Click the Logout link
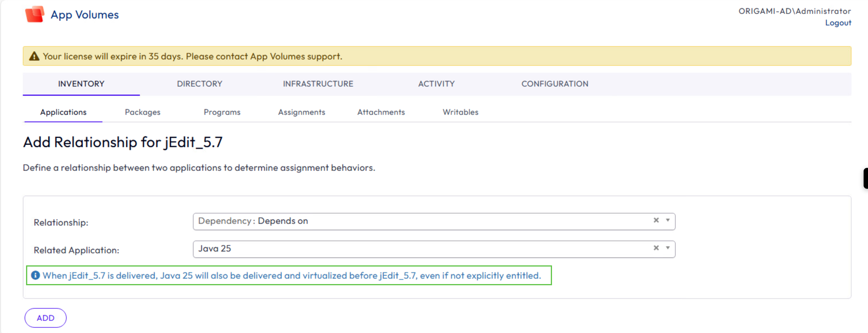Viewport: 868px width, 333px height. point(838,23)
